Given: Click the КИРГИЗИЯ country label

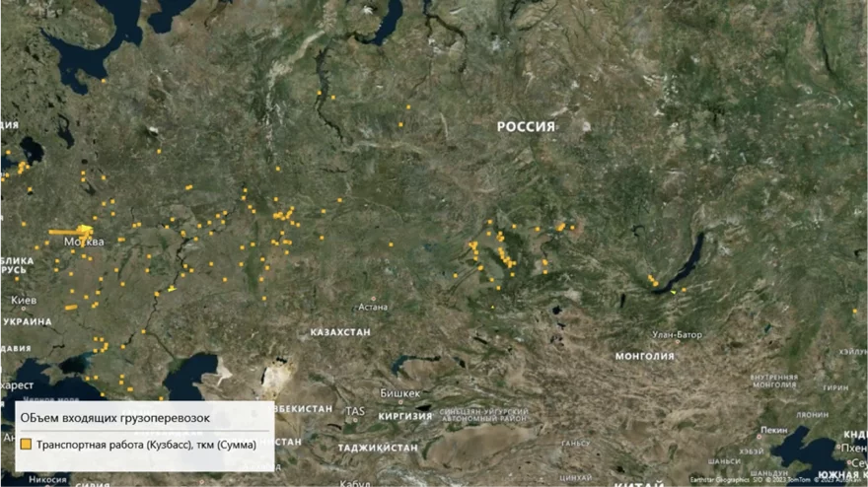Looking at the screenshot, I should 405,416.
